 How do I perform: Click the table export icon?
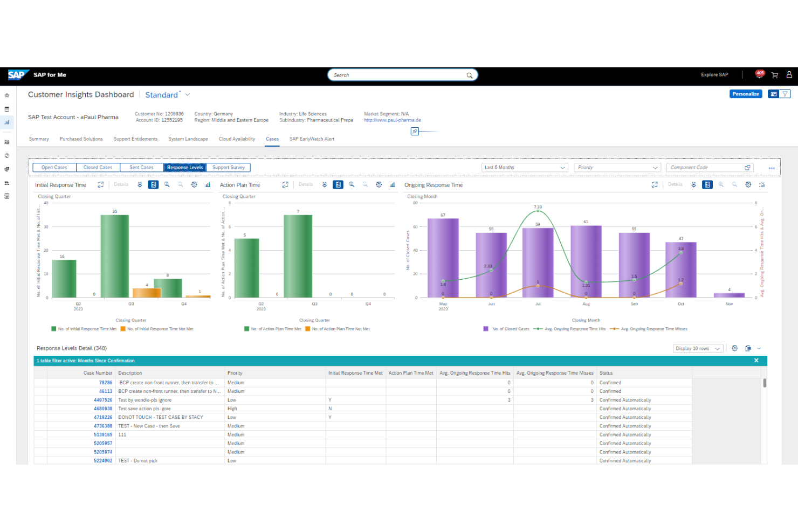coord(748,349)
